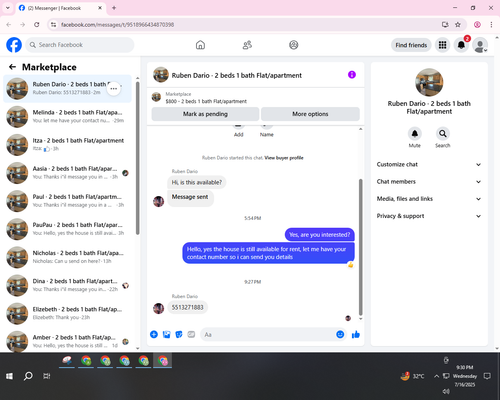The height and width of the screenshot is (400, 500).
Task: Click Mark as pending button
Action: coord(205,114)
